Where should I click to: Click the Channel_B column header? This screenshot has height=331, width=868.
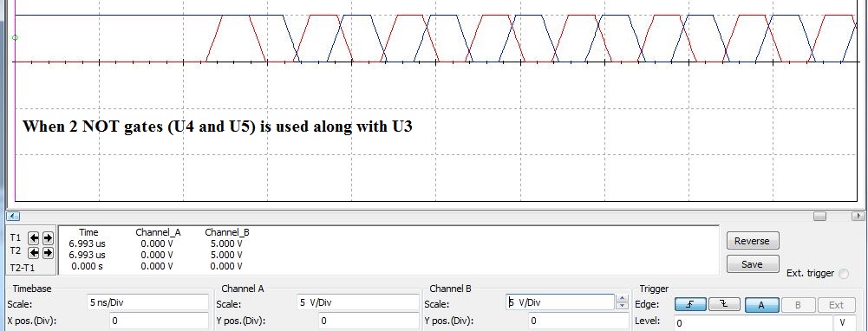point(227,232)
